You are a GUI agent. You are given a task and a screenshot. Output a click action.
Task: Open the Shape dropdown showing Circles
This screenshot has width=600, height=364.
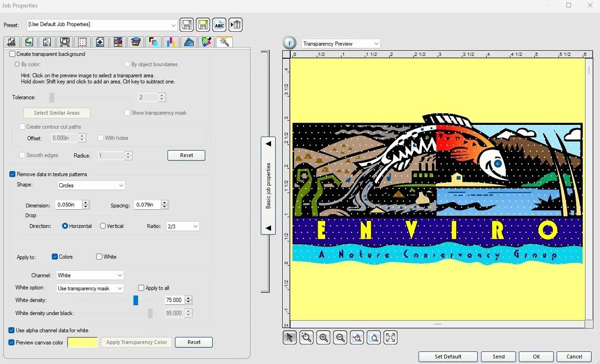coord(91,185)
